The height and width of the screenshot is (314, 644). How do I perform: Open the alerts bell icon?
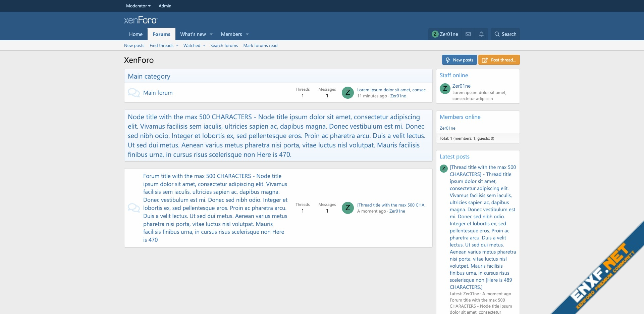tap(481, 34)
